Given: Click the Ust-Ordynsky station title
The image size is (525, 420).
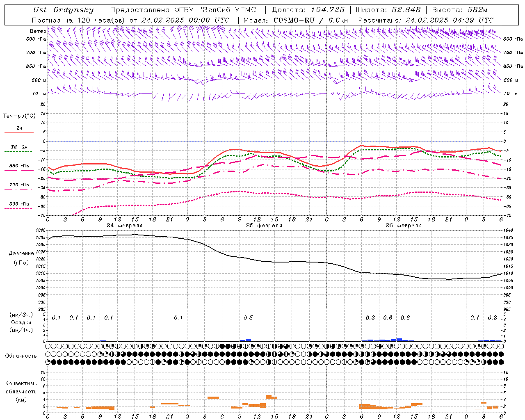Looking at the screenshot, I should [x=63, y=10].
